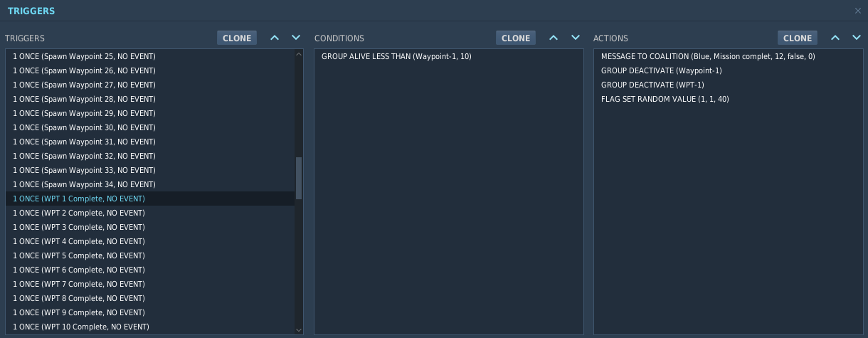Select action GROUP DEACTIVATE (Waypoint-1)
The height and width of the screenshot is (338, 868).
[728, 70]
